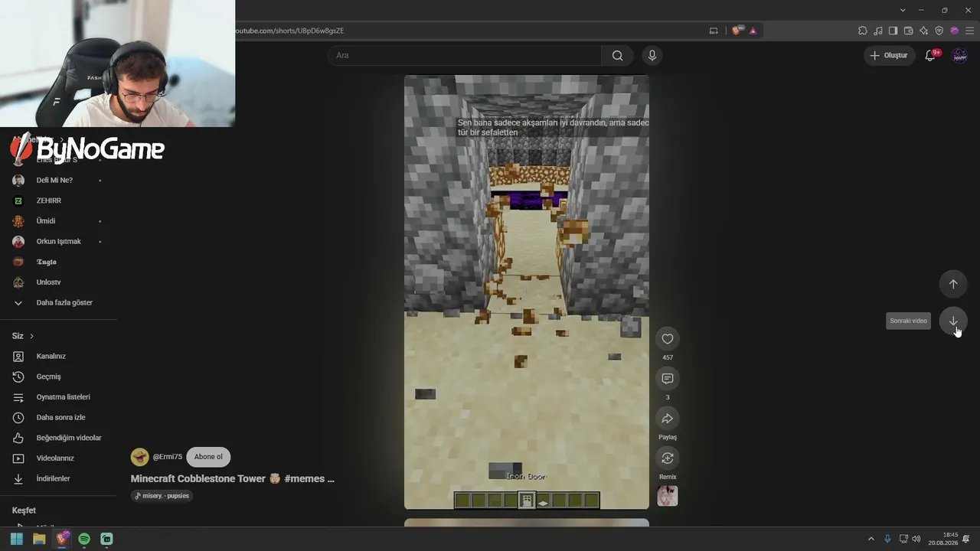The height and width of the screenshot is (551, 980).
Task: Open Spotify from the taskbar
Action: (84, 539)
